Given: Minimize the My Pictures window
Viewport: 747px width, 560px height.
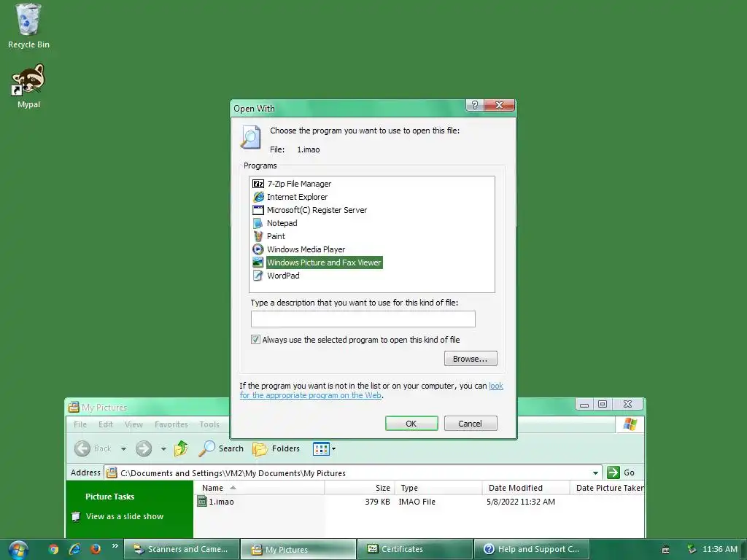Looking at the screenshot, I should point(584,404).
